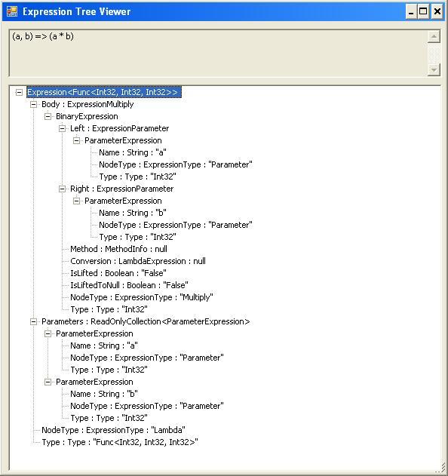Click the text box scroll up arrow
Viewport: 448px width, 476px height.
(434, 36)
